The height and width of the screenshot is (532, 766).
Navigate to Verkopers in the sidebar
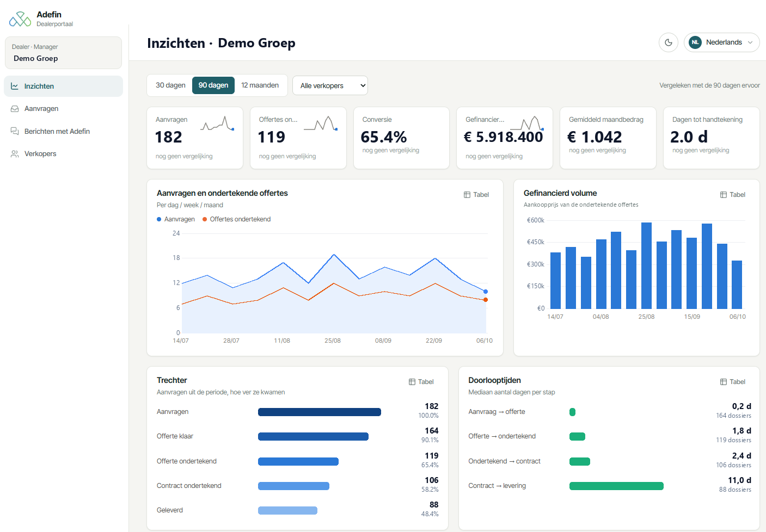click(63, 154)
